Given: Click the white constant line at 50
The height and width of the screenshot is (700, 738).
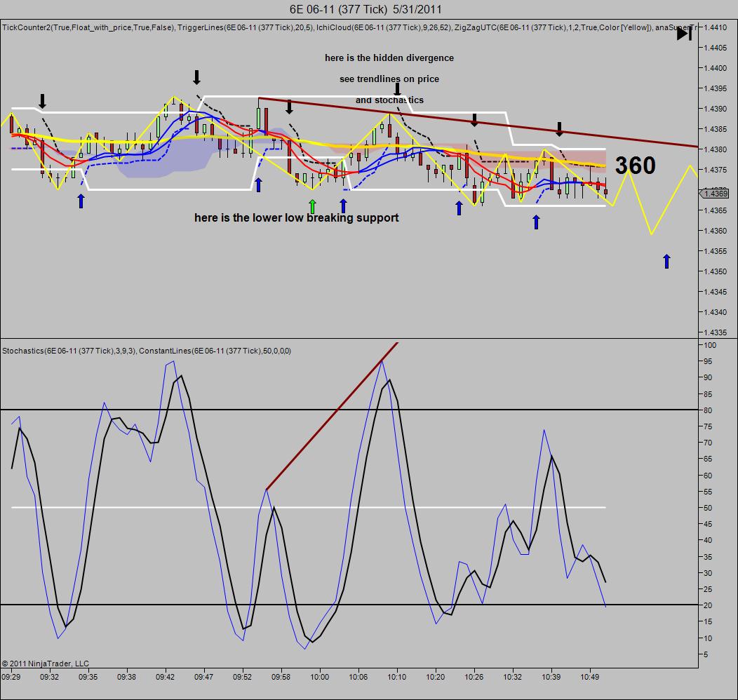Looking at the screenshot, I should tap(308, 507).
